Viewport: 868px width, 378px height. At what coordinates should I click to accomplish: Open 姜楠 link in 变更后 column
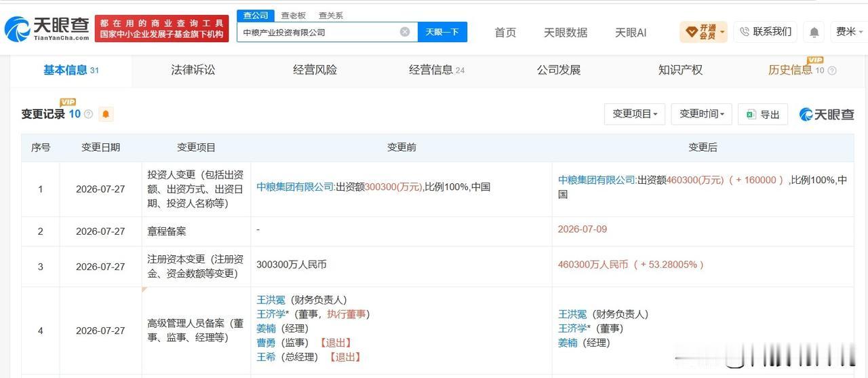pyautogui.click(x=567, y=343)
